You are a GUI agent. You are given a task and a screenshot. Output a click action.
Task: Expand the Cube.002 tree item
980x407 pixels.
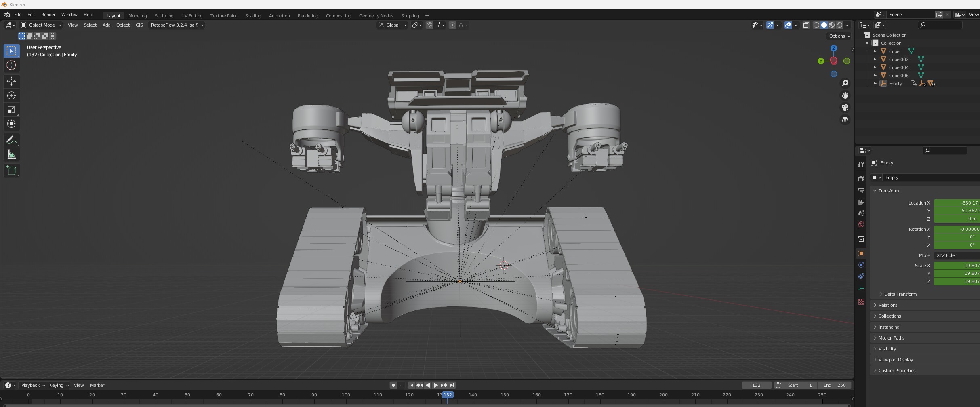[x=875, y=59]
